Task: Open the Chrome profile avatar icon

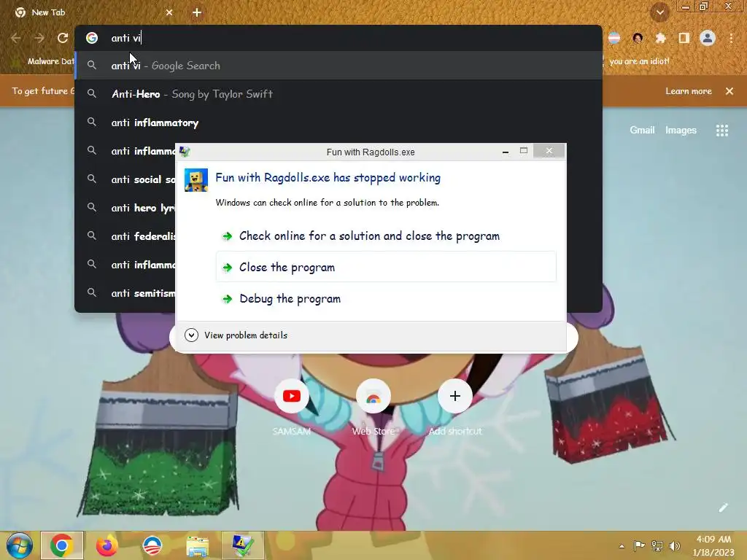Action: coord(708,38)
